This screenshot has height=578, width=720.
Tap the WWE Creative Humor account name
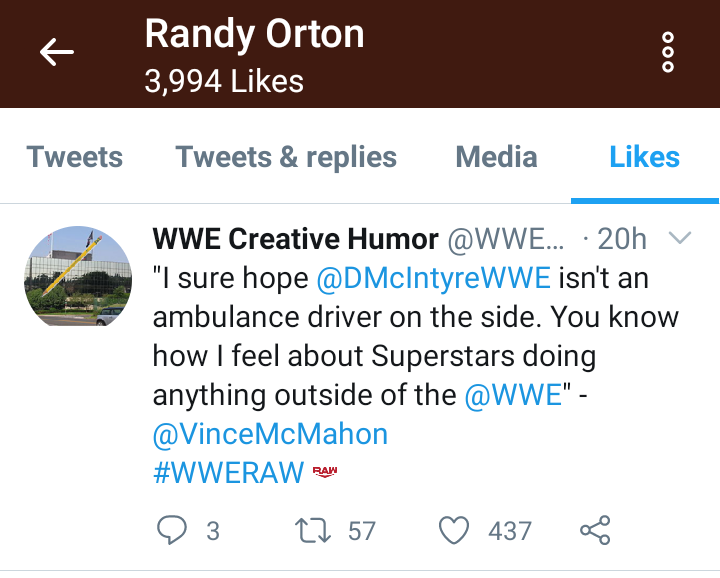tap(295, 239)
